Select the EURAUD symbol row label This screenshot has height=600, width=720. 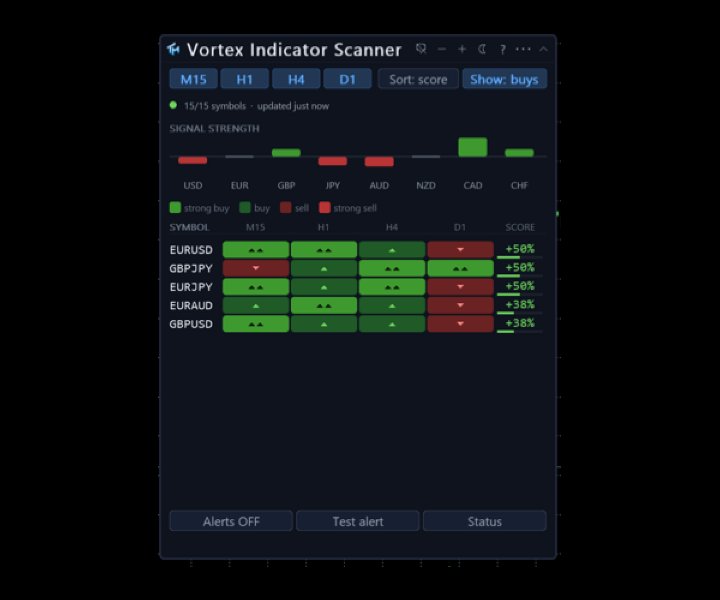click(x=191, y=305)
